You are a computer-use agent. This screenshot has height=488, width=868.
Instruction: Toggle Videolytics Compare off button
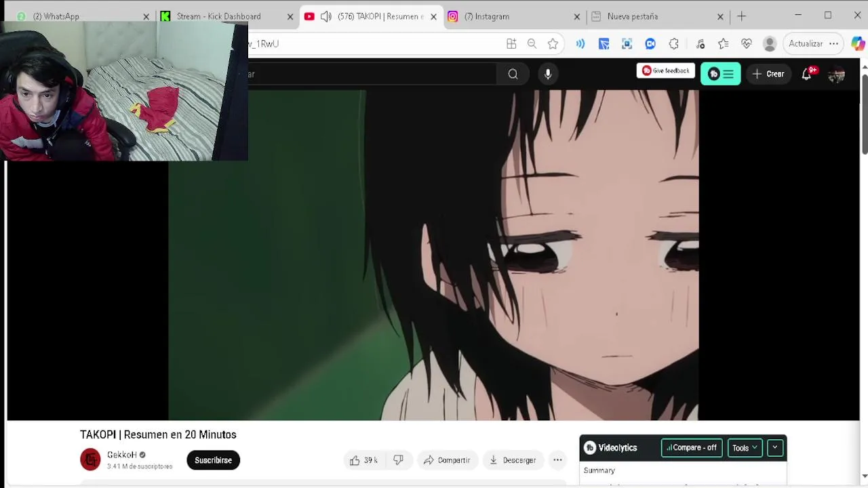tap(692, 447)
